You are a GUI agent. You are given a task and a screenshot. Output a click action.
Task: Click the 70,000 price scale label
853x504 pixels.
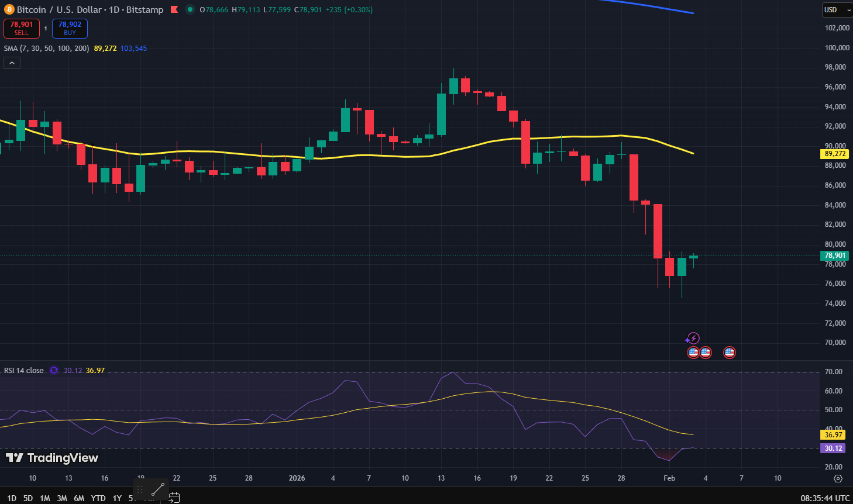[835, 342]
